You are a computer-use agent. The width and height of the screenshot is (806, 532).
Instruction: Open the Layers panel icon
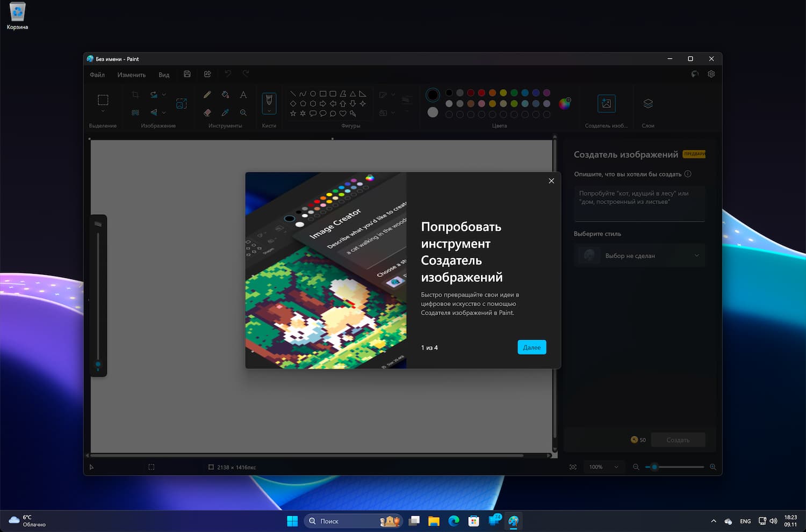(x=648, y=103)
